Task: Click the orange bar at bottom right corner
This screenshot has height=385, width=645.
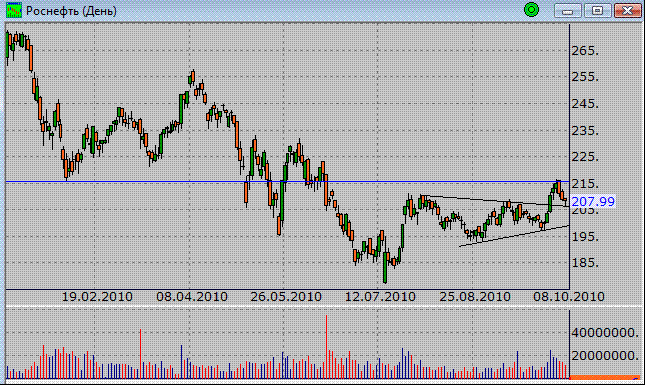Action: (x=605, y=377)
